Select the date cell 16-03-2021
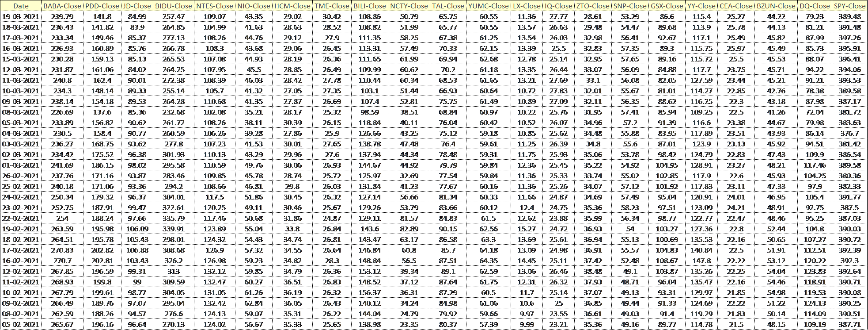The height and width of the screenshot is (330, 868). coord(21,48)
